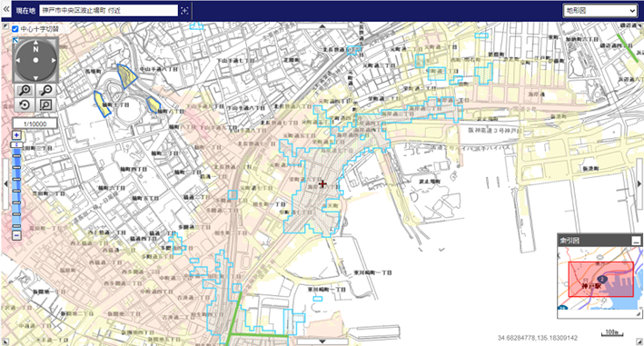Viewport: 644px width, 346px height.
Task: Pan south using compass down arrow
Action: point(35,78)
